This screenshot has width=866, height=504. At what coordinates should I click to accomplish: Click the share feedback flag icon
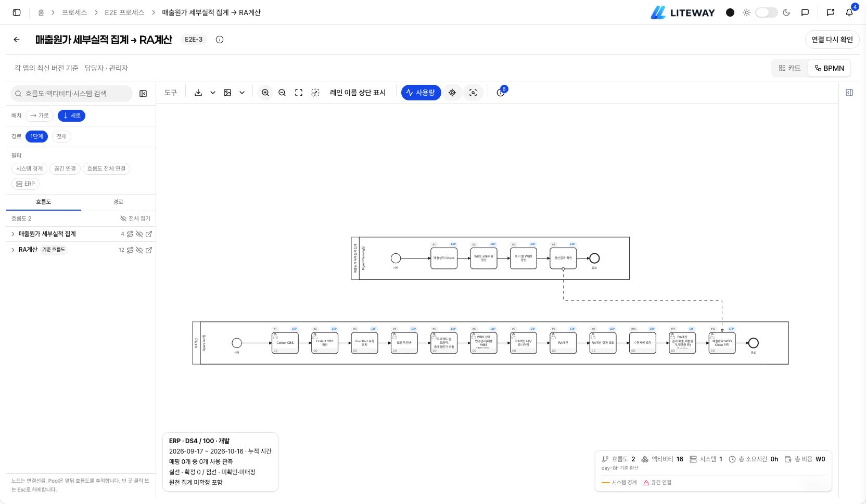(831, 12)
